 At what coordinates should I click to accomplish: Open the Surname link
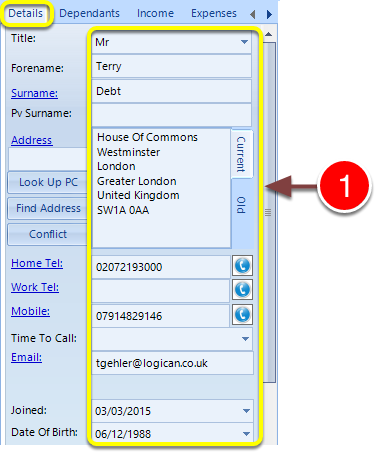click(x=34, y=93)
